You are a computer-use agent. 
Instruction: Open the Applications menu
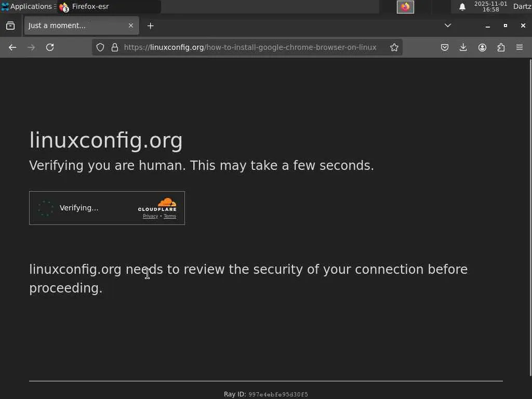tap(28, 6)
